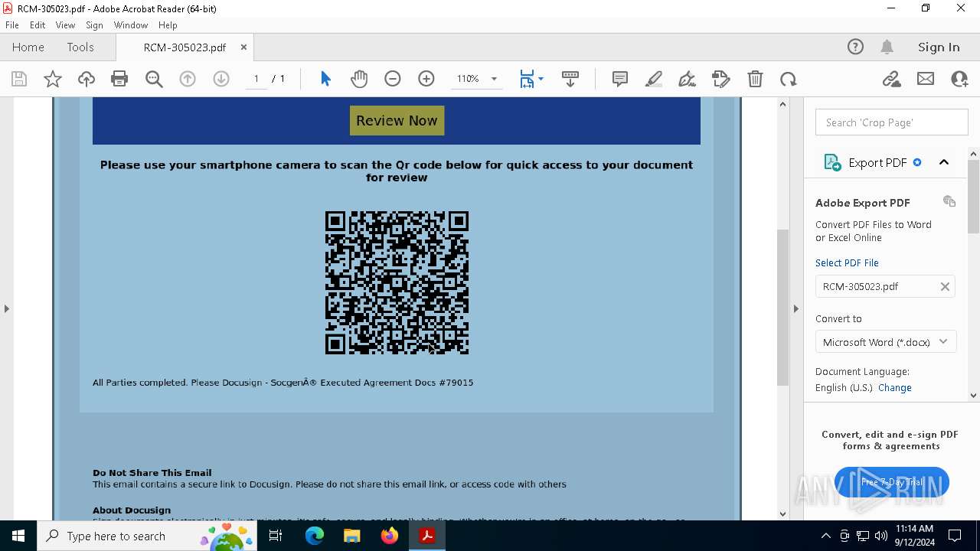Screen dimensions: 980x551
Task: Click the share with others icon
Action: (959, 79)
